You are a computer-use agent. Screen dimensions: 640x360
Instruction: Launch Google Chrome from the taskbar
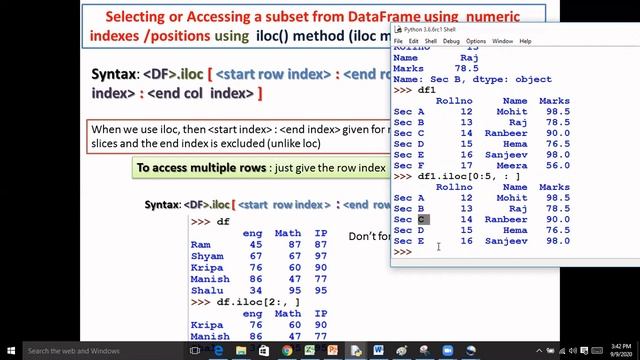click(287, 351)
